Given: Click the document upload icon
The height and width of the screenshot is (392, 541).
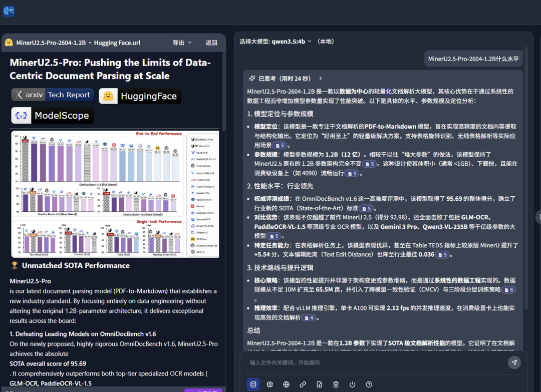Looking at the screenshot, I should coord(319,384).
